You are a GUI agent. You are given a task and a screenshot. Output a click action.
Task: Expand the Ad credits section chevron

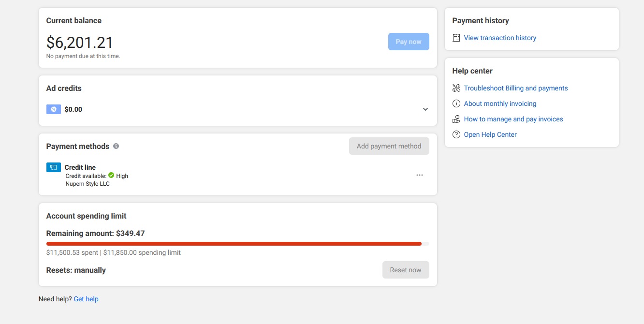pos(425,109)
